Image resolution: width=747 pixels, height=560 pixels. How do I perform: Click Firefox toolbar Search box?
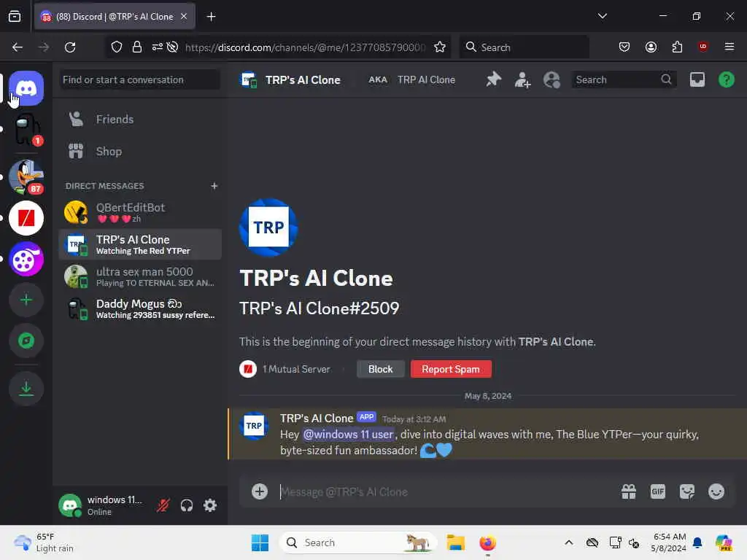[524, 47]
